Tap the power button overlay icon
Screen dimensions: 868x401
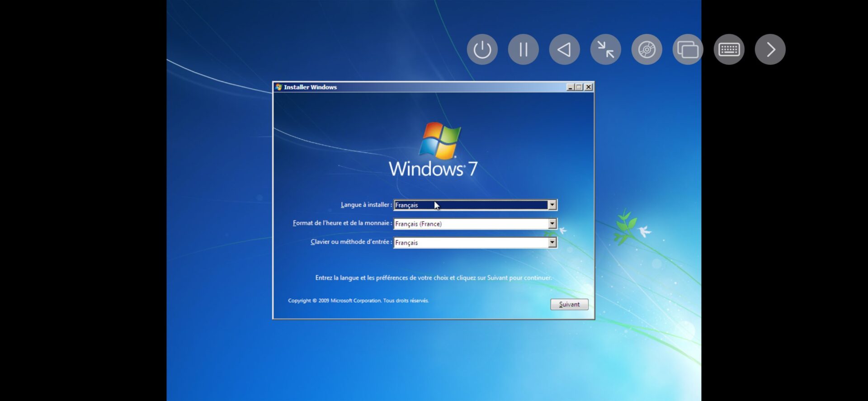pos(482,49)
